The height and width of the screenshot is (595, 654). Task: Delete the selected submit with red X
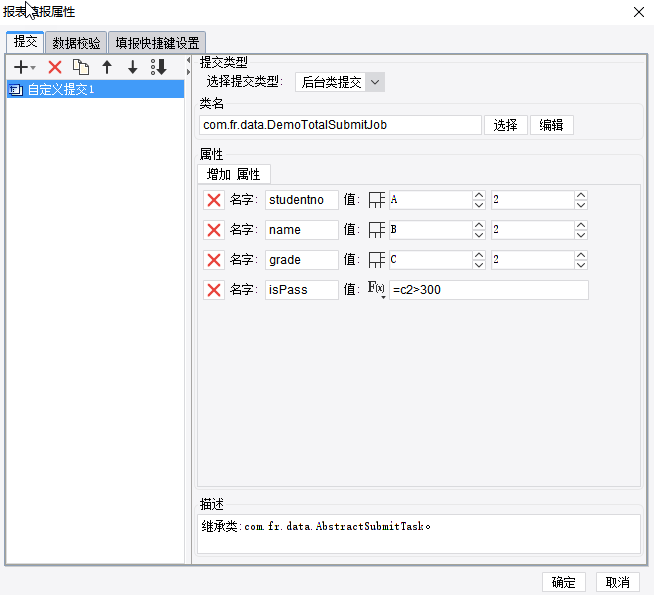tap(55, 67)
